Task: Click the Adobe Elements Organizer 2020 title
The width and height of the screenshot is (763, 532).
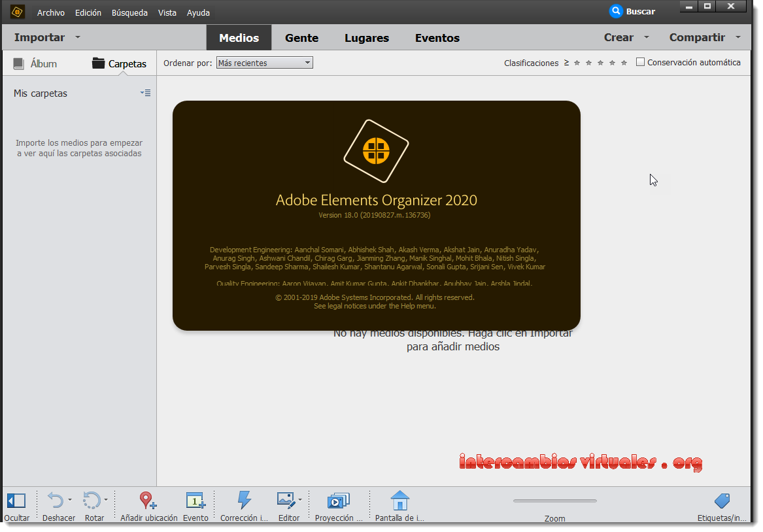Action: (376, 200)
